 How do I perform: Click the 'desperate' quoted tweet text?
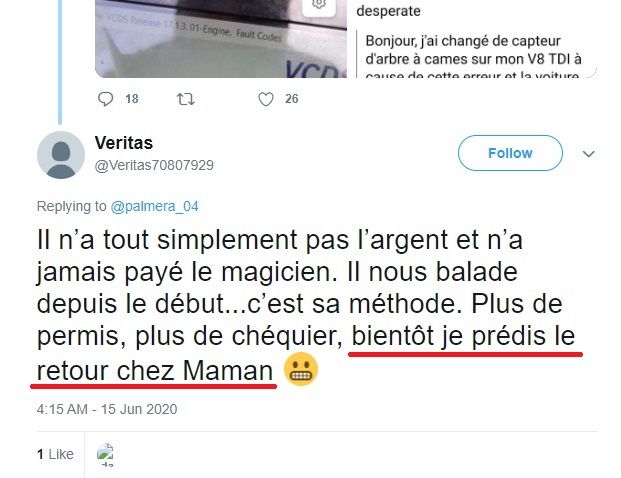[x=388, y=11]
